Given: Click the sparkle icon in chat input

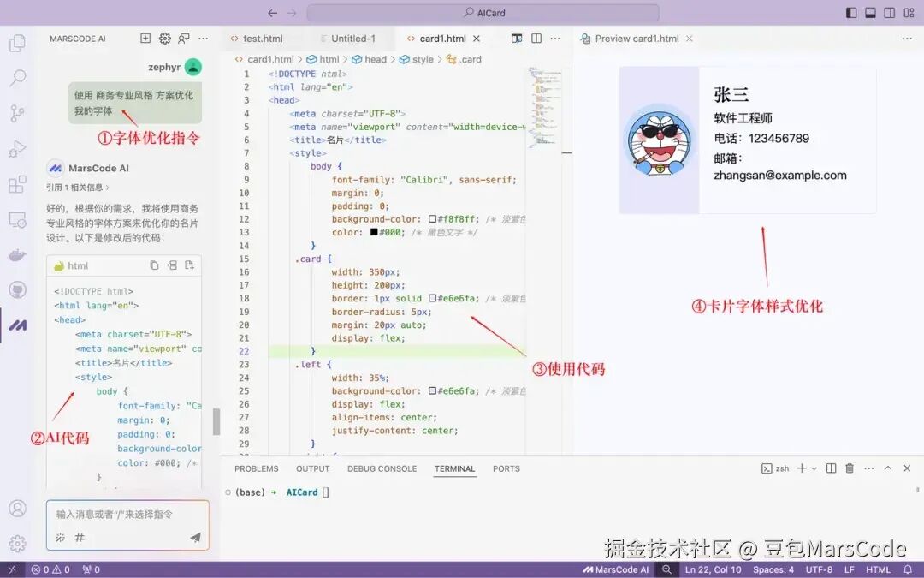Looking at the screenshot, I should (60, 537).
